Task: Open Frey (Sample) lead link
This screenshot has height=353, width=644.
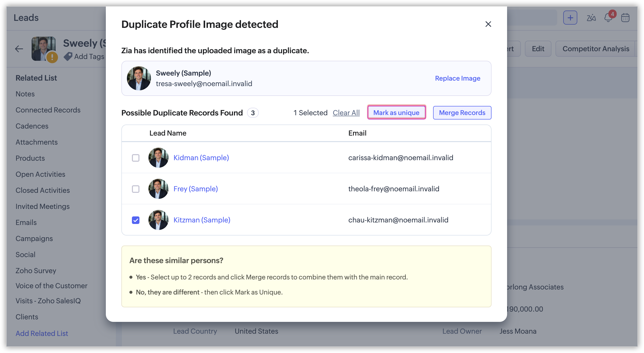Action: pos(196,189)
